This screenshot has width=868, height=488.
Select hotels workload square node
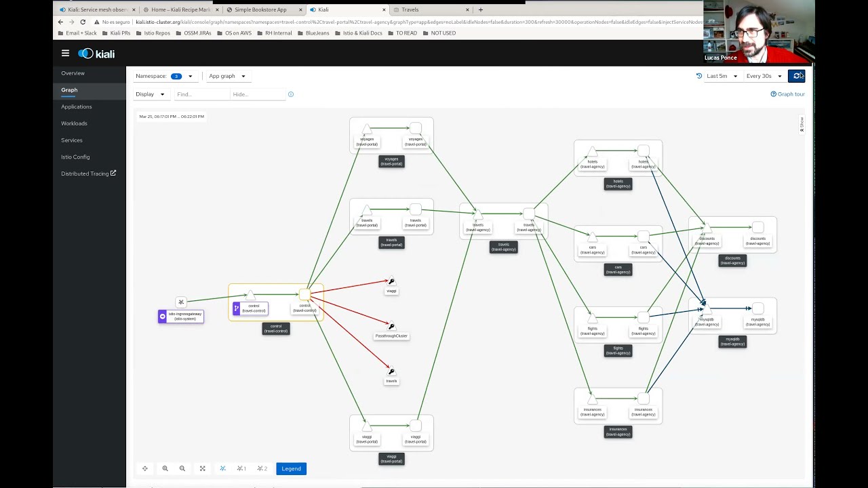point(644,150)
